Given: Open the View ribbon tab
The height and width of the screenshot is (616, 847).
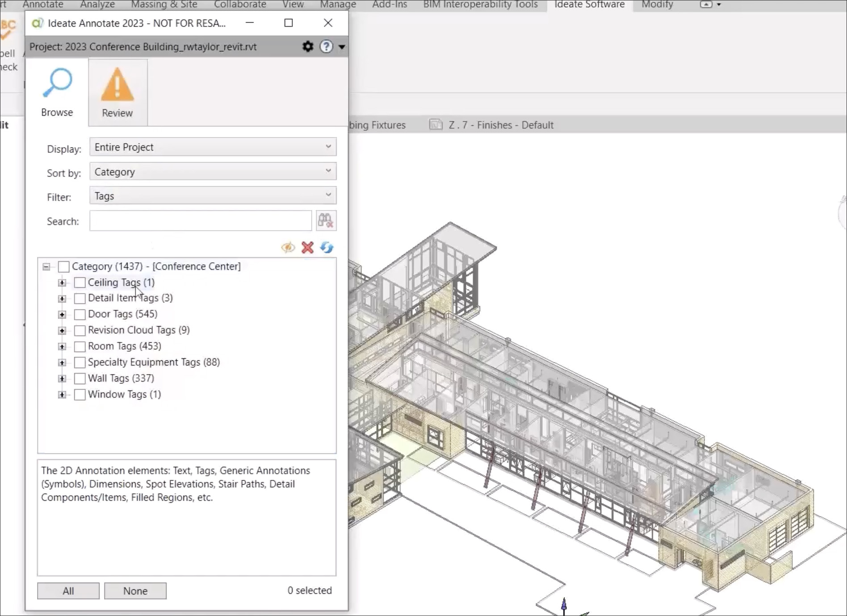Looking at the screenshot, I should tap(293, 4).
